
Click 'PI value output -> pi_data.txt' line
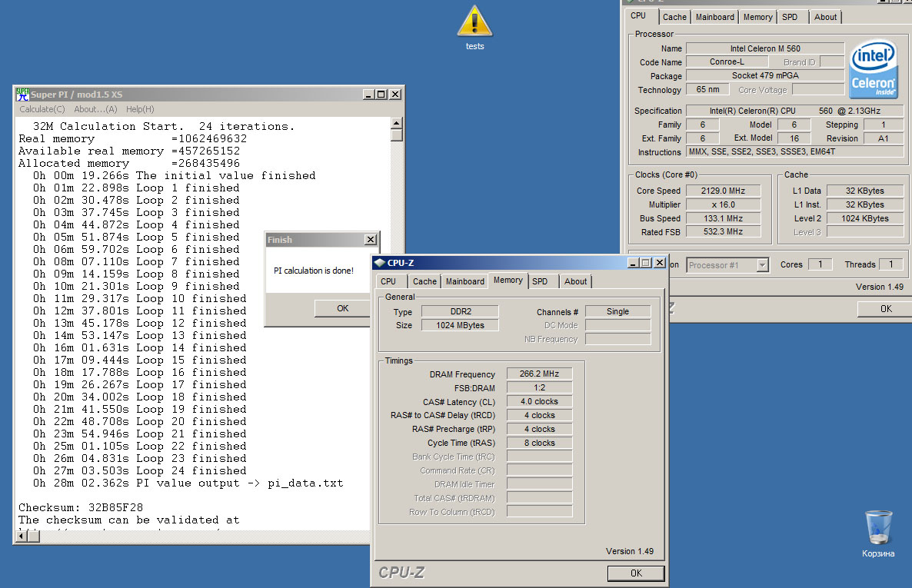(188, 483)
